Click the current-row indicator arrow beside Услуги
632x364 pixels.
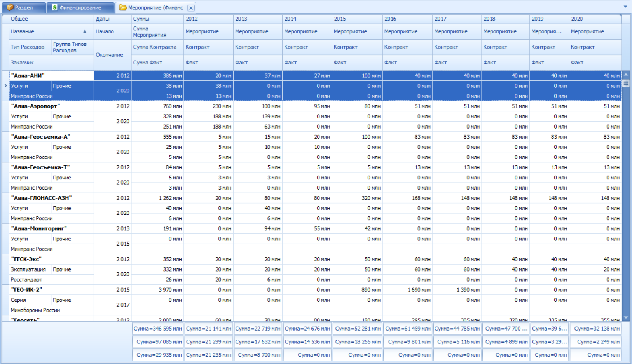coord(5,85)
